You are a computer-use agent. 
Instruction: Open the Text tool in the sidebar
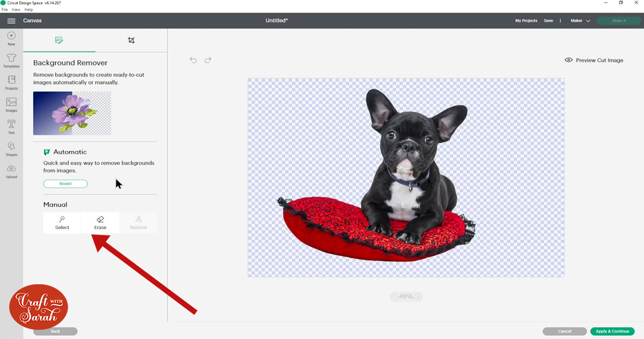tap(11, 124)
